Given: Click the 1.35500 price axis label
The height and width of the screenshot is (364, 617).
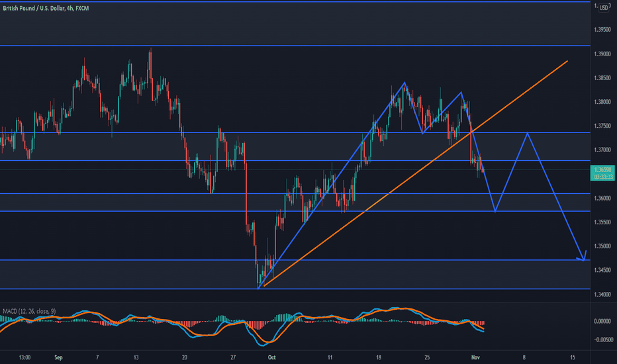Looking at the screenshot, I should (x=602, y=222).
